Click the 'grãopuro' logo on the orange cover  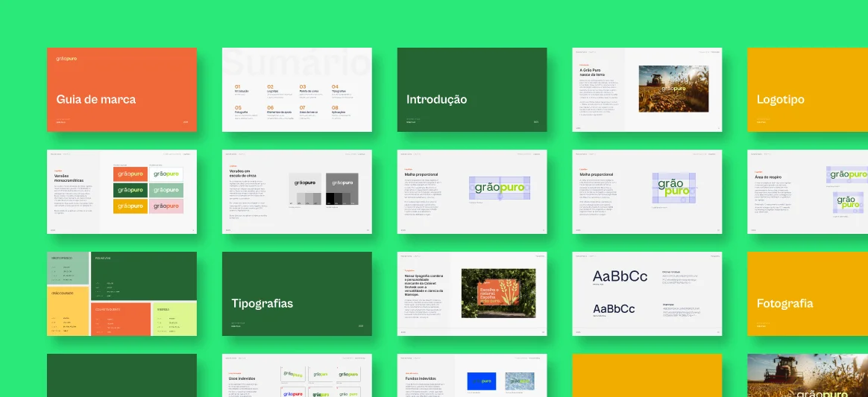[x=66, y=58]
